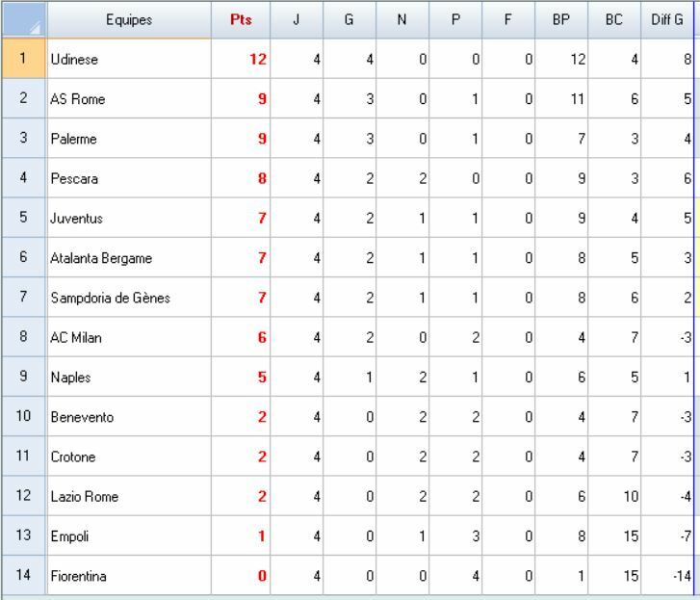Image resolution: width=700 pixels, height=600 pixels.
Task: Click the select-all corner of the grid
Action: pos(23,19)
